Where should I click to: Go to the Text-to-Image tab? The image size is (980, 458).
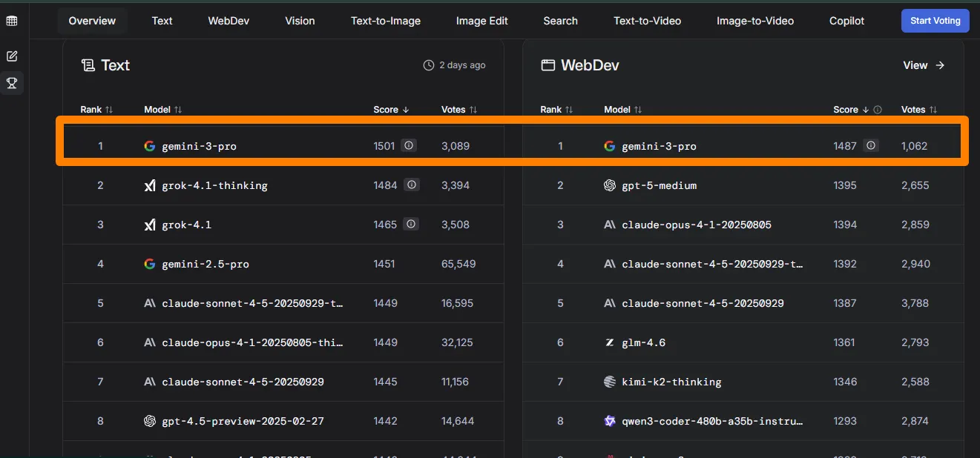pyautogui.click(x=386, y=21)
